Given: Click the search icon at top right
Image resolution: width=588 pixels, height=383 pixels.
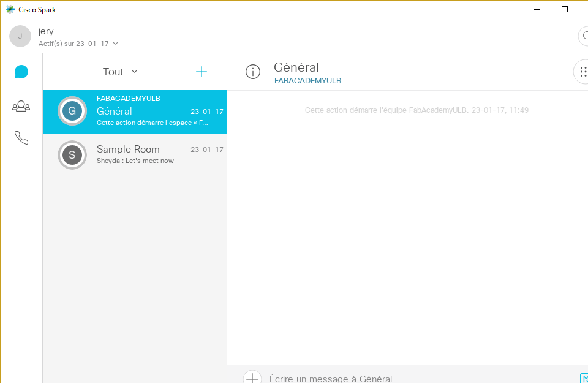Looking at the screenshot, I should coord(584,36).
